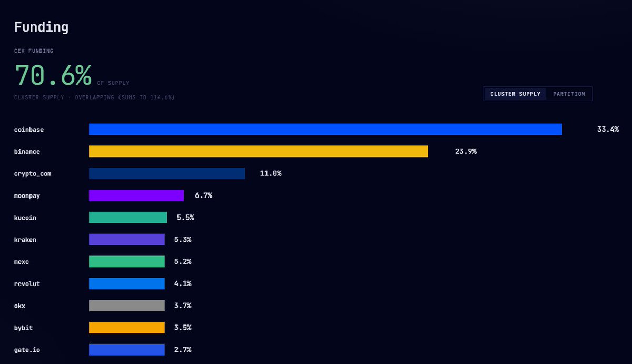Click the blue gate.io bar

(x=127, y=349)
